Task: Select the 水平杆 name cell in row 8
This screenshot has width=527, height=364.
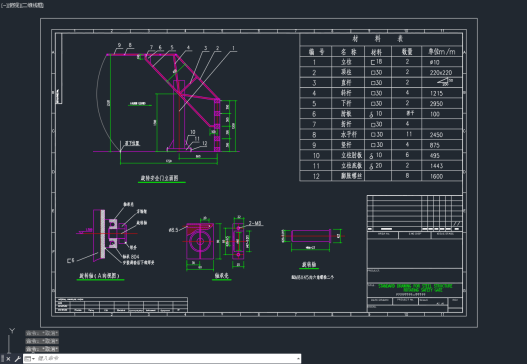Action: pos(349,134)
